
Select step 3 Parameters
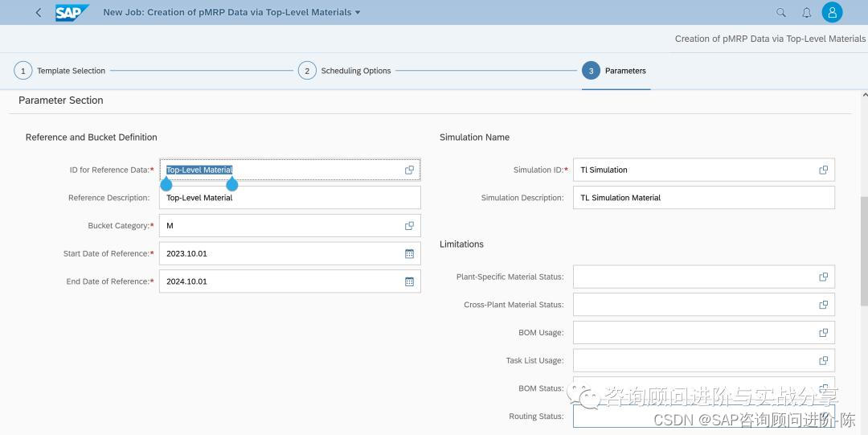tap(614, 71)
